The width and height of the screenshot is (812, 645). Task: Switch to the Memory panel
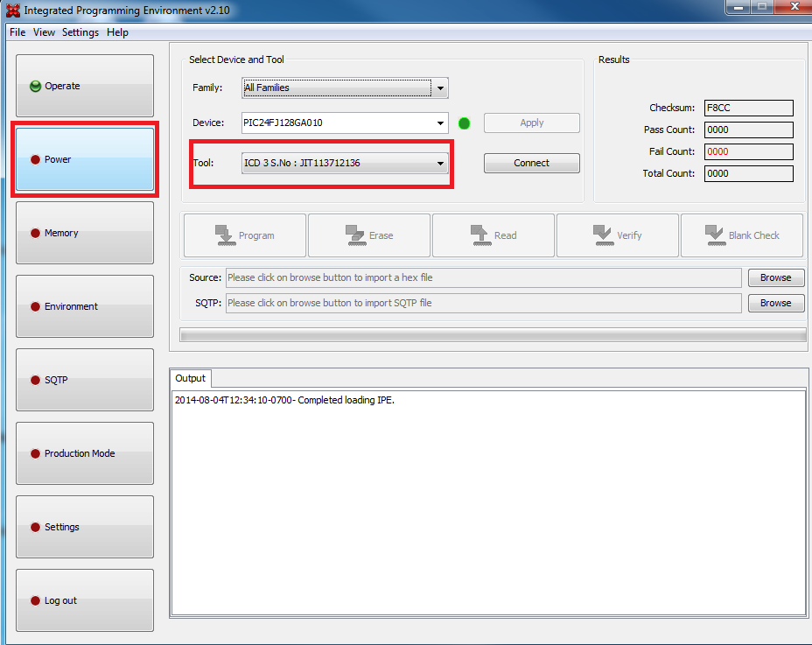click(85, 233)
